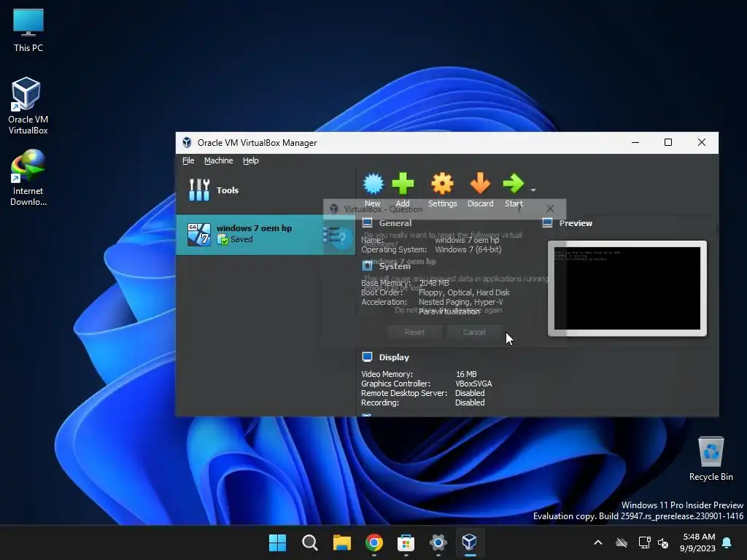Open the File menu

tap(188, 160)
